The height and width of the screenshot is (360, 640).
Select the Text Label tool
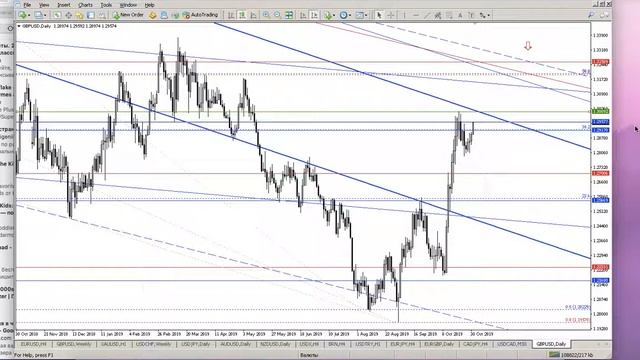pos(471,15)
